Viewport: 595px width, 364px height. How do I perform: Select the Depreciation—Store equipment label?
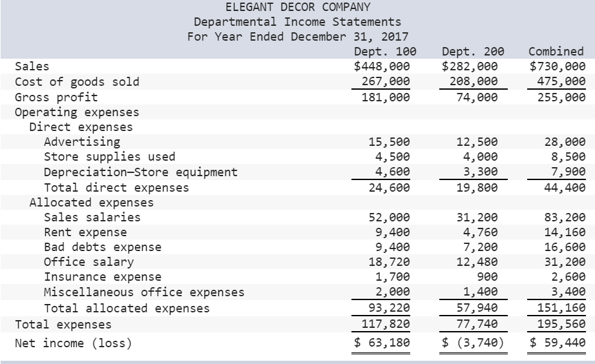point(141,172)
